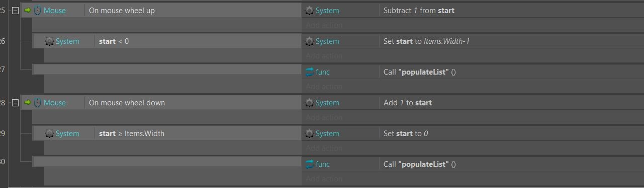Click the func icon in second populateList call
Screen dimensions: 644x188
click(x=310, y=164)
